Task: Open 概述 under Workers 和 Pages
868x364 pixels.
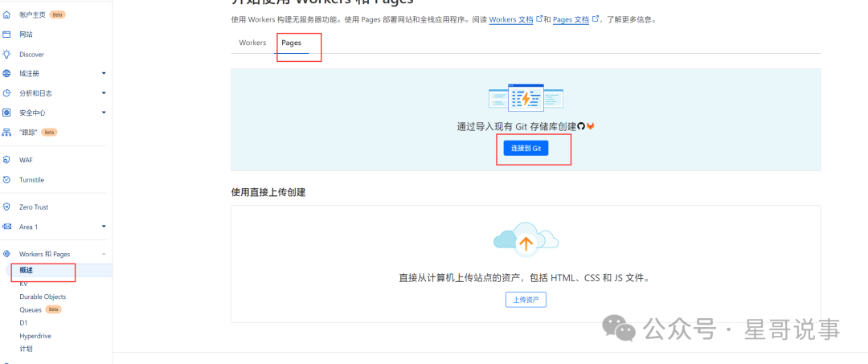Action: coord(27,270)
